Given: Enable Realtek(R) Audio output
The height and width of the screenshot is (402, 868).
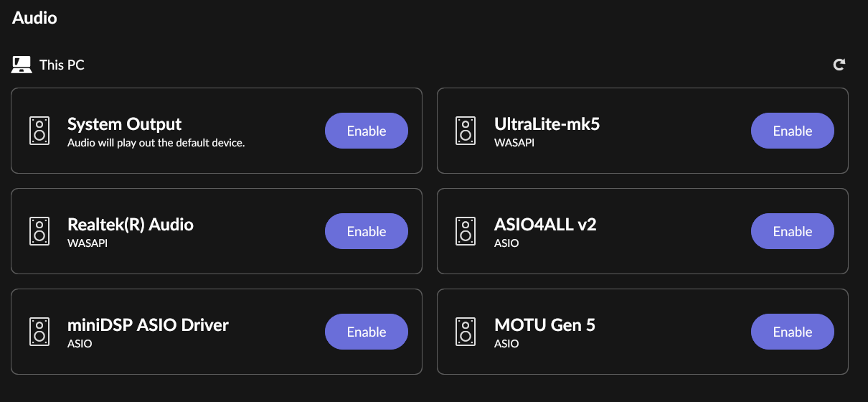Looking at the screenshot, I should [x=367, y=231].
